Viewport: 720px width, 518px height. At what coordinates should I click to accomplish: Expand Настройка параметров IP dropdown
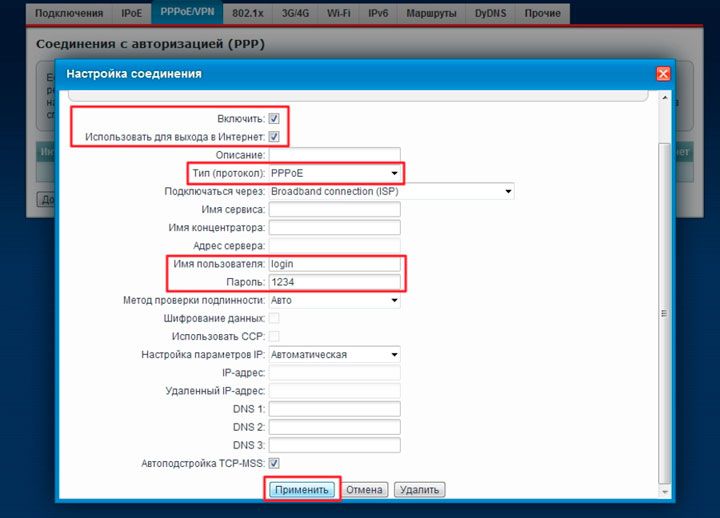(x=334, y=354)
